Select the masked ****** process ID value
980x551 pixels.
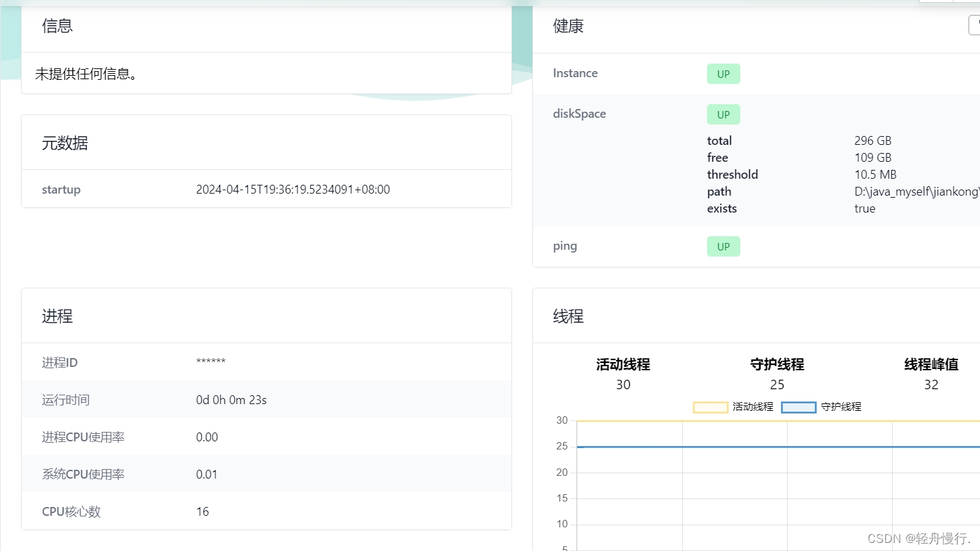coord(211,362)
